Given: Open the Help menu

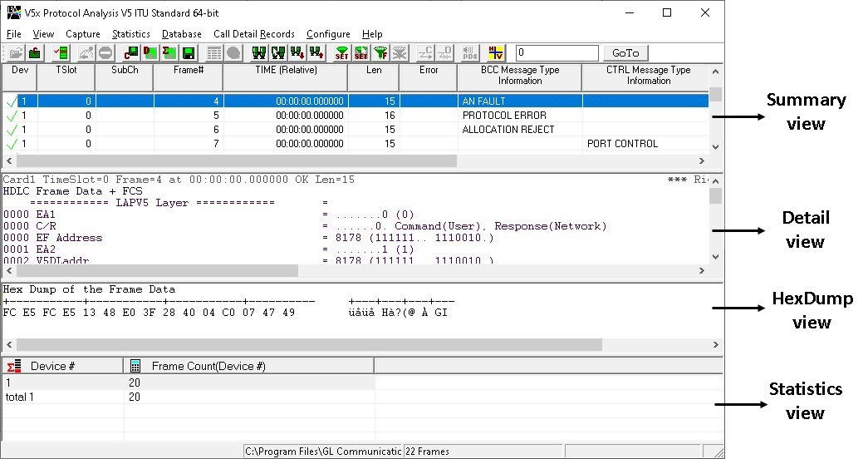Looking at the screenshot, I should [x=372, y=34].
